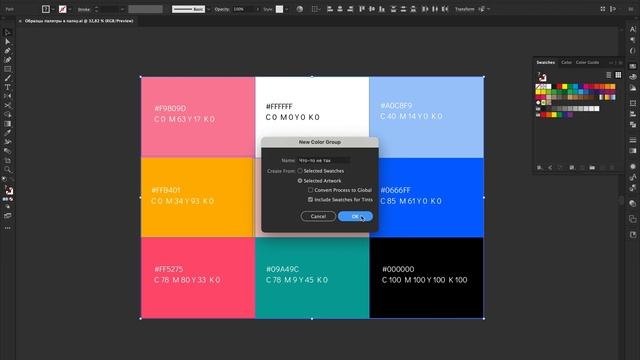Click the #FFB401 orange color block
The width and height of the screenshot is (640, 360).
click(x=198, y=197)
